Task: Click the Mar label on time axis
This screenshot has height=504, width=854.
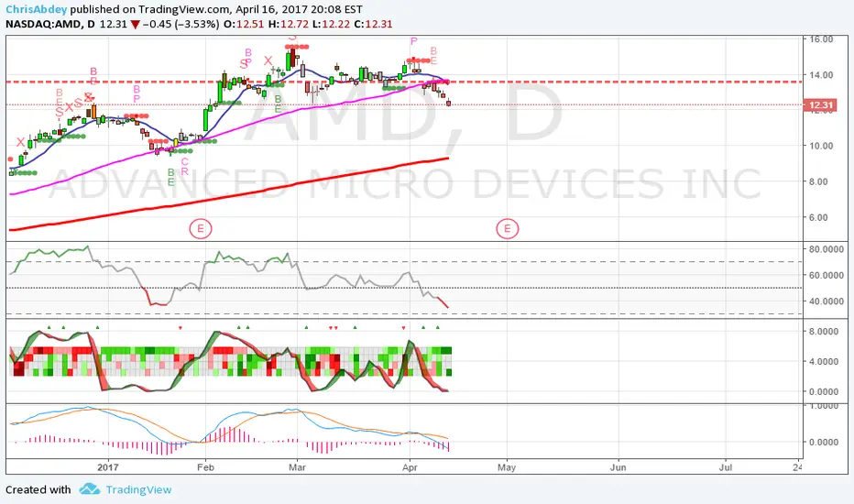Action: pyautogui.click(x=297, y=467)
